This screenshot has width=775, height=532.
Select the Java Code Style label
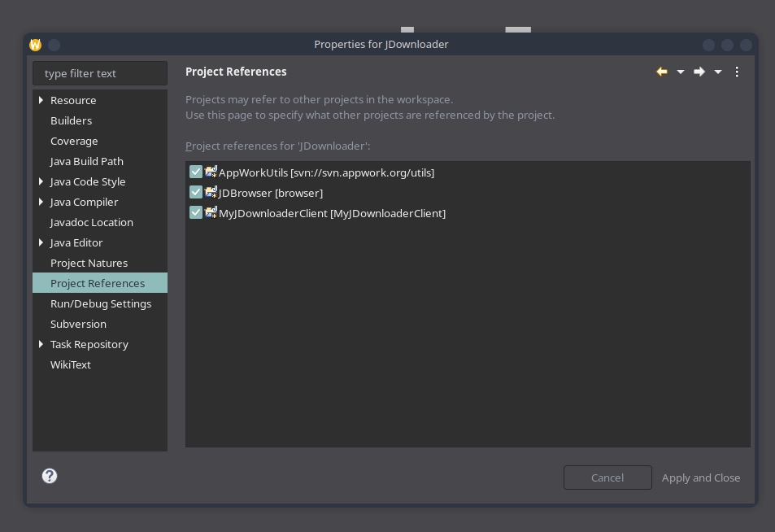pos(88,181)
